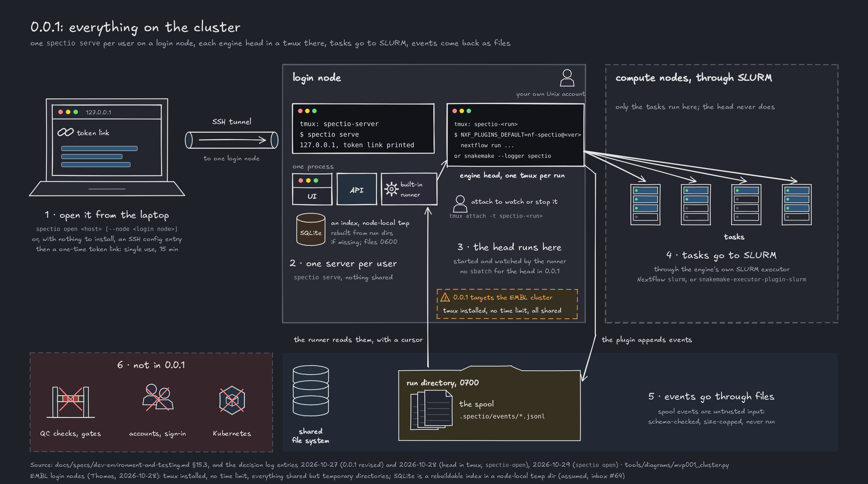Screen dimensions: 868x484
Task: Click the "accounts, sign-in" label
Action: click(157, 434)
